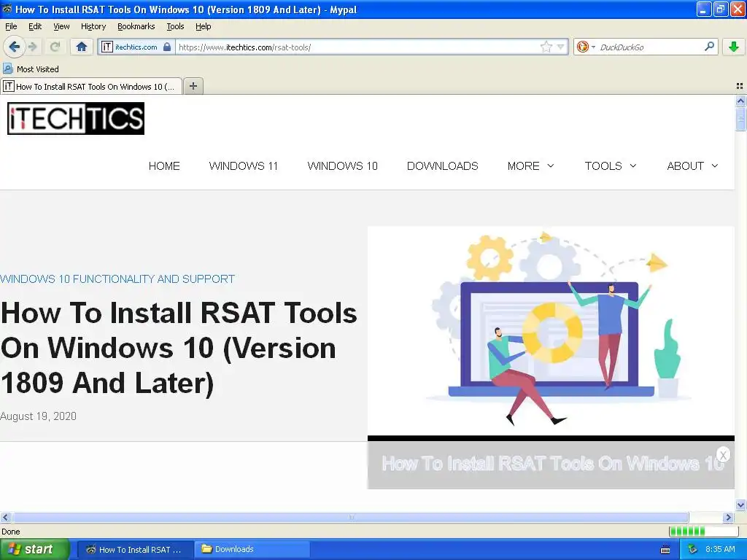This screenshot has height=560, width=747.
Task: Go back using the back arrow button
Action: point(14,47)
